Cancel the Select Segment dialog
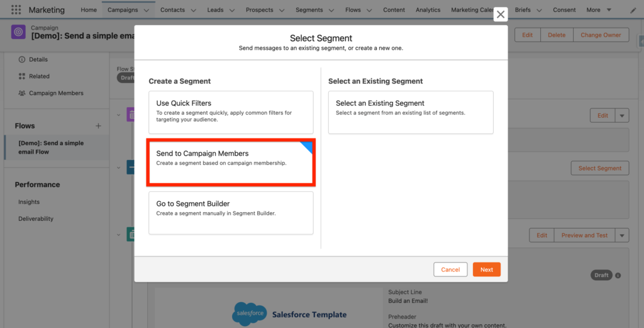The height and width of the screenshot is (328, 644). click(450, 269)
